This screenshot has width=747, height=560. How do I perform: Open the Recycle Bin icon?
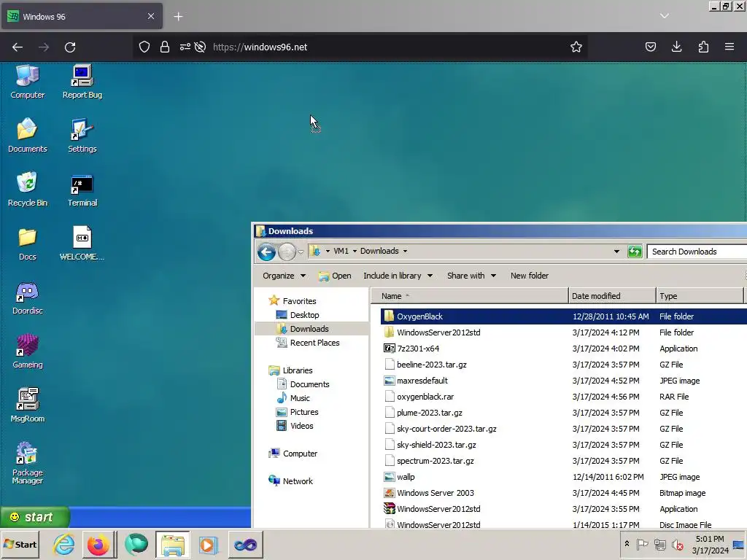[27, 190]
